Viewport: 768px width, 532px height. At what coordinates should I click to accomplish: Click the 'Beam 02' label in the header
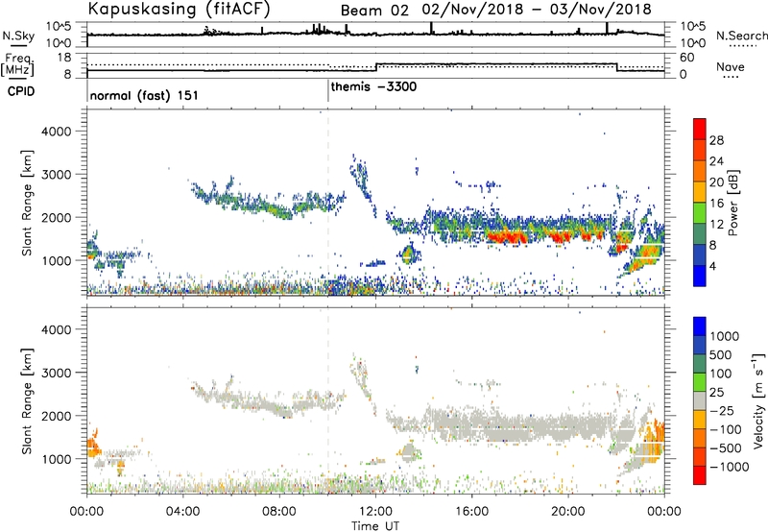[x=374, y=11]
